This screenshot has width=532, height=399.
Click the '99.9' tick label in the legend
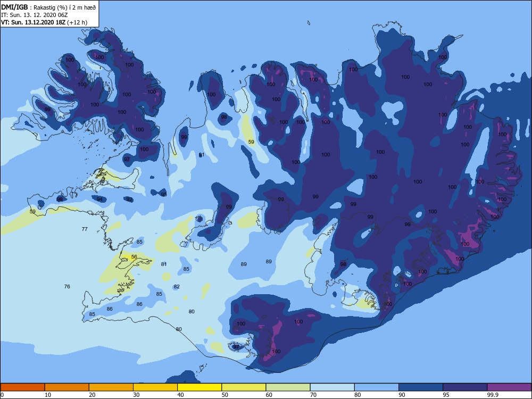(x=492, y=395)
